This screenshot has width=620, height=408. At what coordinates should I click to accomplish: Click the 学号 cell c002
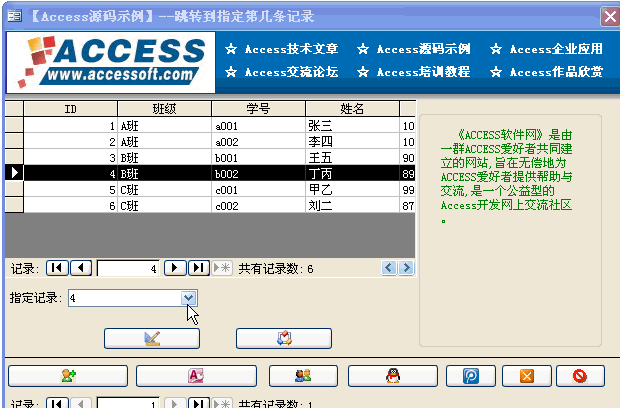coord(258,205)
